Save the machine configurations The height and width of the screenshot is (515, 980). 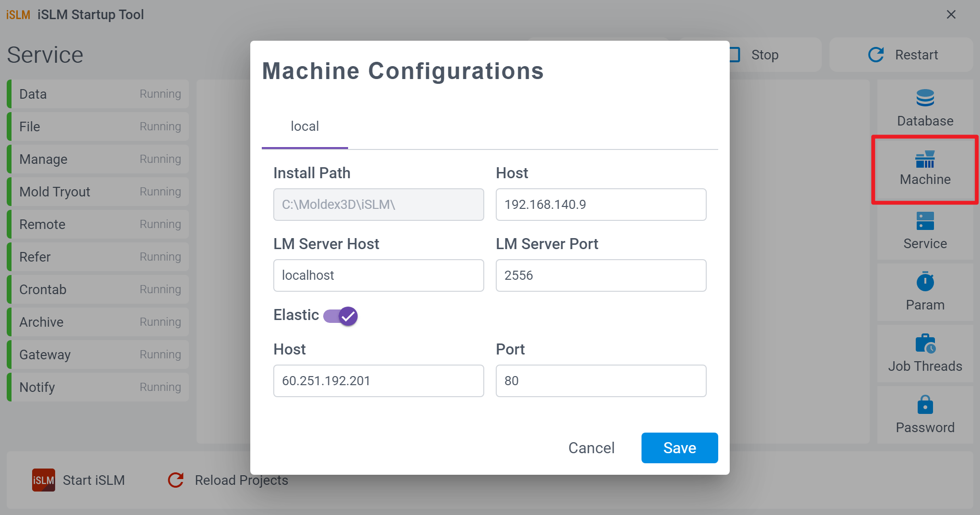click(x=679, y=448)
